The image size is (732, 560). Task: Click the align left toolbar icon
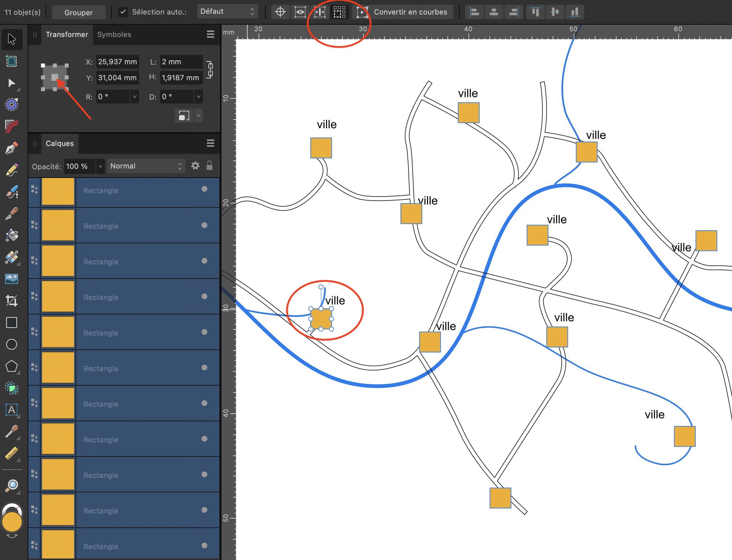pyautogui.click(x=474, y=12)
